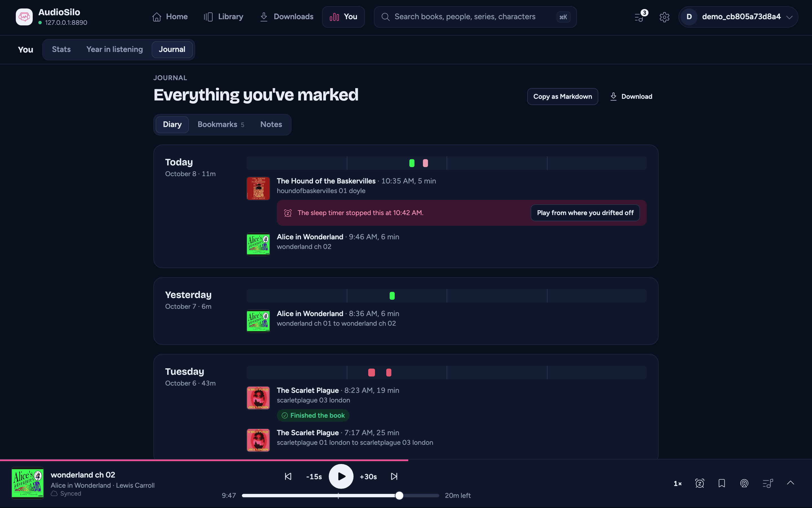Open The Hound of the Baskervilles cover
Viewport: 812px width, 508px height.
pyautogui.click(x=258, y=189)
